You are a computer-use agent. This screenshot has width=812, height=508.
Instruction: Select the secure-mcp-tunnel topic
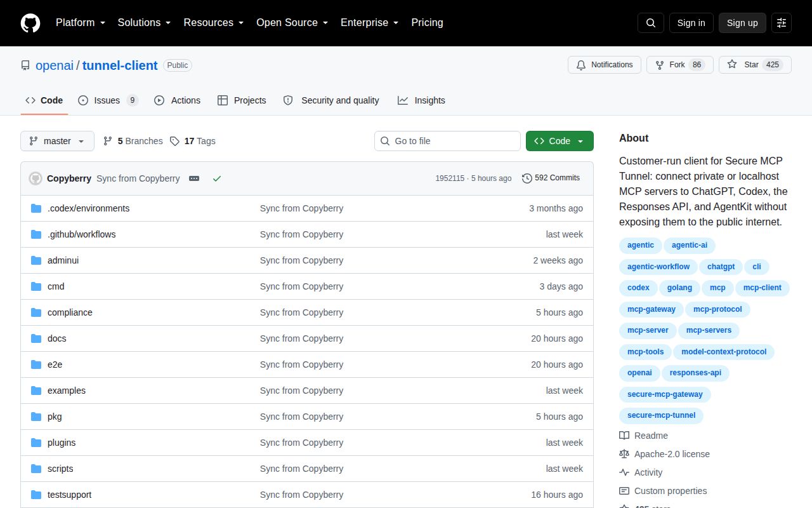[661, 415]
